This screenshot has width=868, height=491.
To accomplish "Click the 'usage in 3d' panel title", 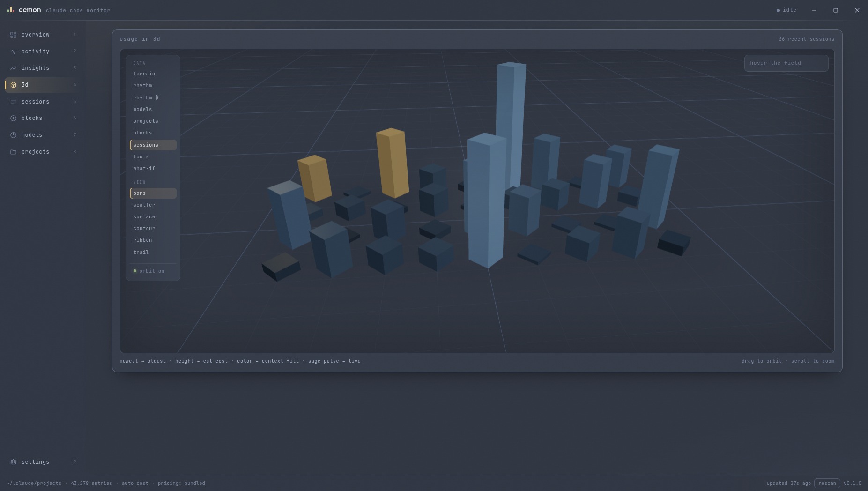I will [140, 39].
